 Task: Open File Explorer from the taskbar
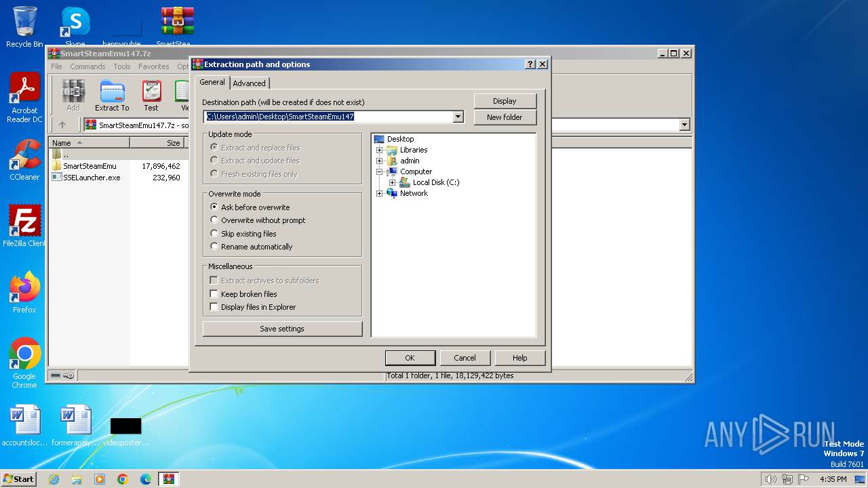77,479
